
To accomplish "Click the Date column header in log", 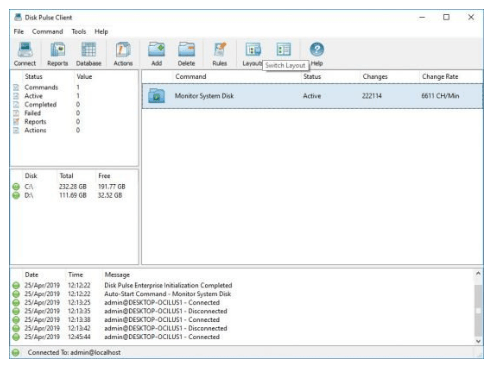I will pyautogui.click(x=31, y=275).
